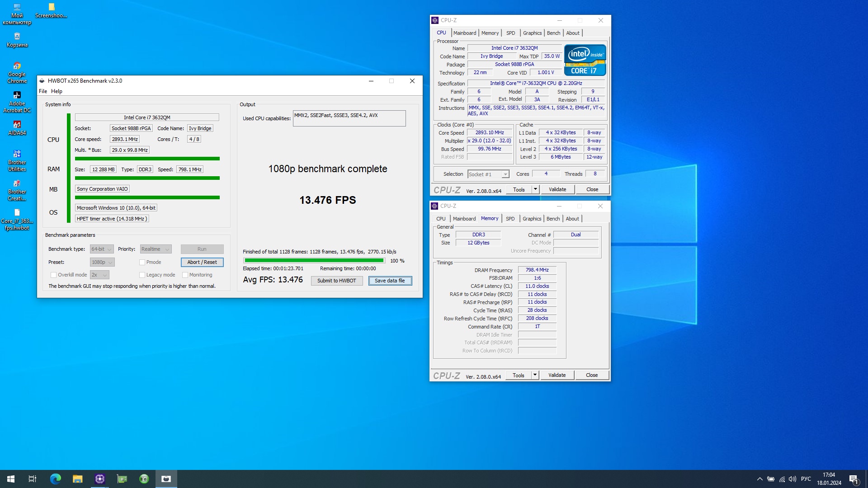Open the Help menu in HWBOT

tap(57, 91)
